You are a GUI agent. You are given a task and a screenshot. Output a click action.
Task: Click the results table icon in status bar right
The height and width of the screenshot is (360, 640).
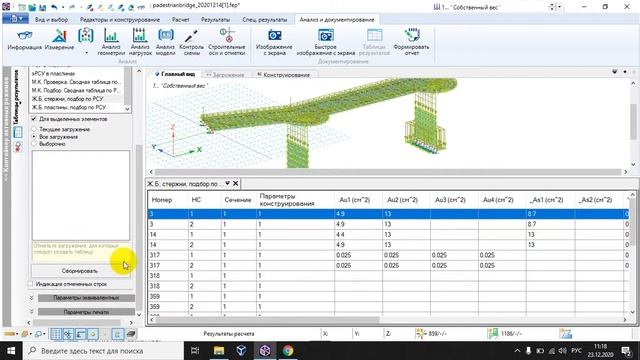[x=565, y=334]
